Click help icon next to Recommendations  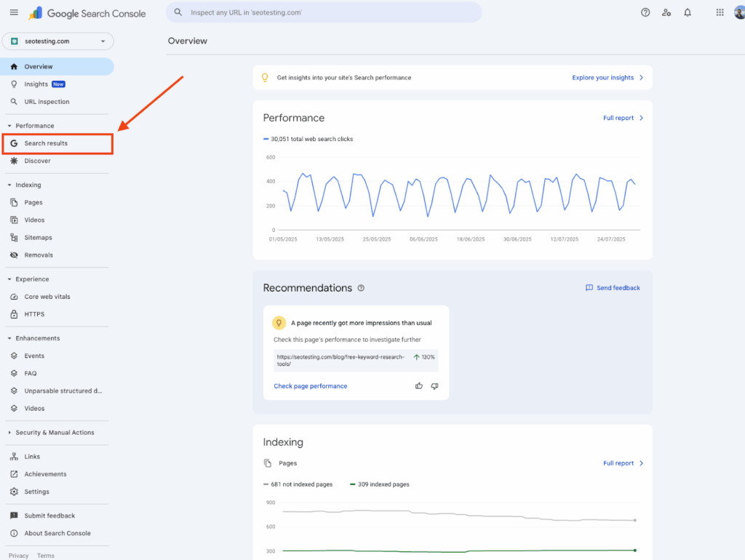[361, 288]
